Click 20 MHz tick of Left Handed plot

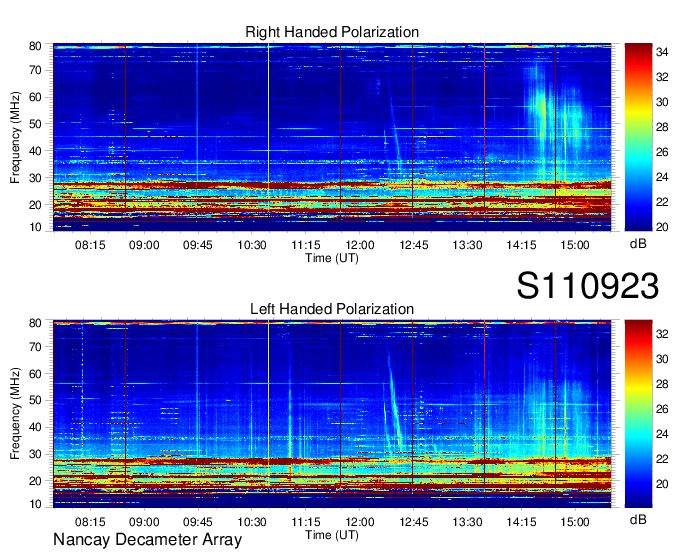pos(35,481)
